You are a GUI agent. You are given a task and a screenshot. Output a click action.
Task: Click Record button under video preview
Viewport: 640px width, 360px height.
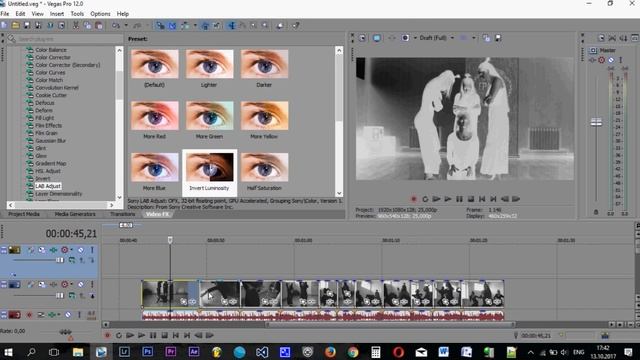click(x=413, y=199)
